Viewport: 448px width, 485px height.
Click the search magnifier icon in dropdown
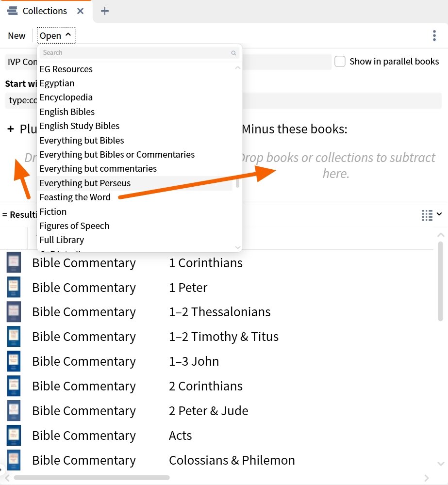click(233, 53)
